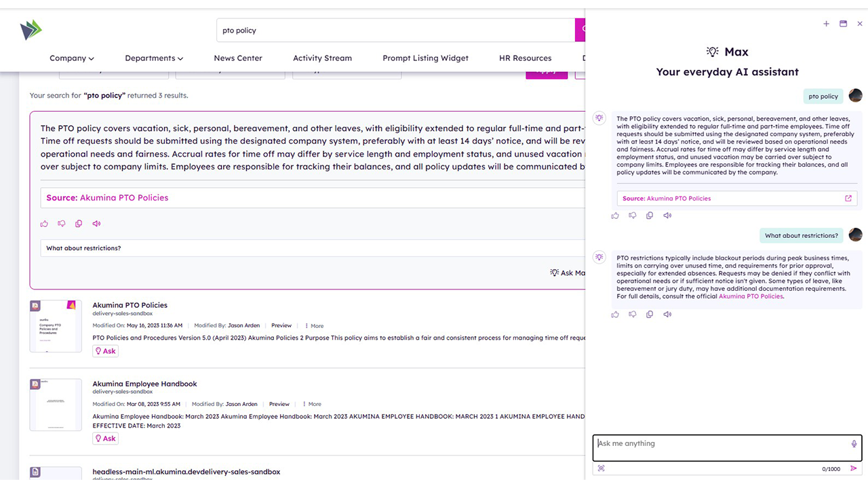Screen dimensions: 868x488
Task: Follow Akumina PTO Policies link in restrictions answer
Action: coord(751,296)
